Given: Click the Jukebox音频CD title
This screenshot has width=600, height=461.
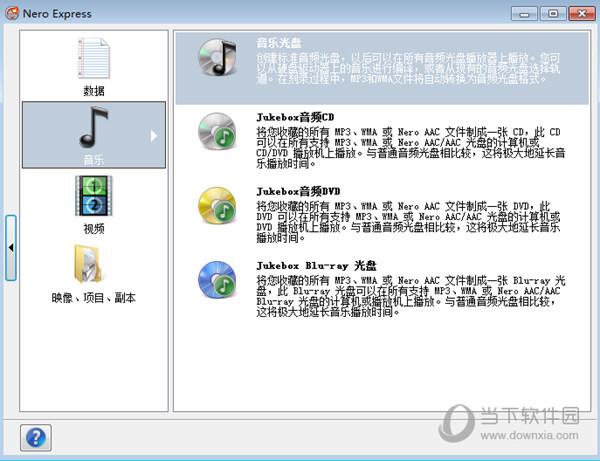Looking at the screenshot, I should (x=296, y=117).
